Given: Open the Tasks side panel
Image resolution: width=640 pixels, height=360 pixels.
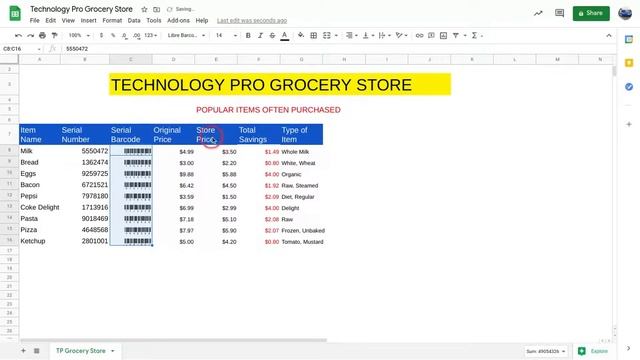Looking at the screenshot, I should (629, 87).
